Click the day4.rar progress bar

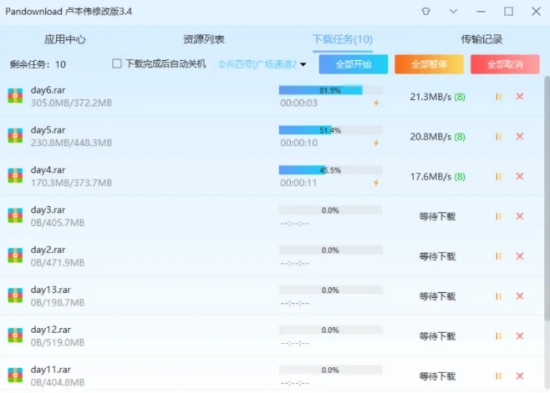tap(330, 170)
